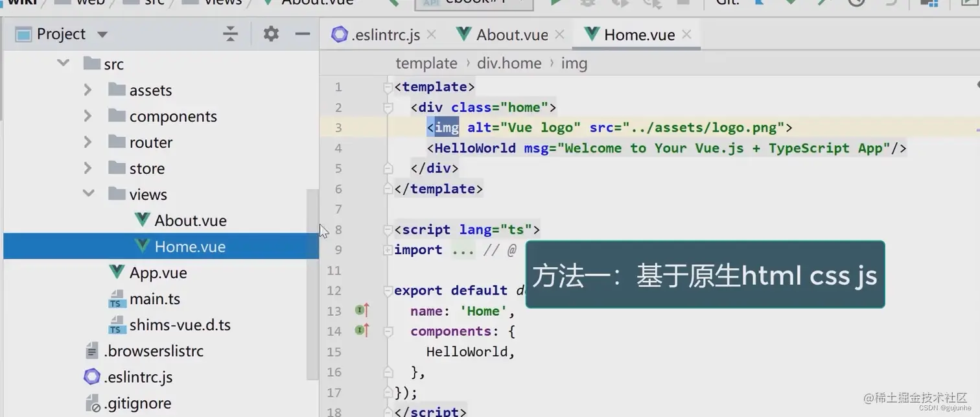Close the .eslintrc.js tab

coord(431,34)
